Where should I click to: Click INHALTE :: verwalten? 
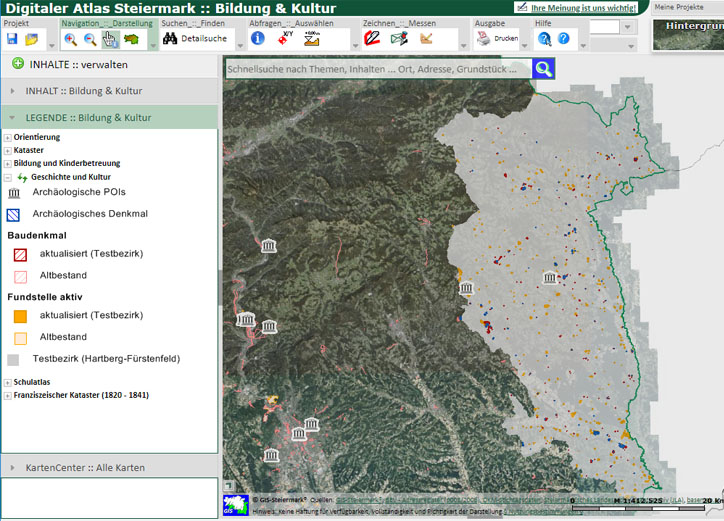click(78, 65)
